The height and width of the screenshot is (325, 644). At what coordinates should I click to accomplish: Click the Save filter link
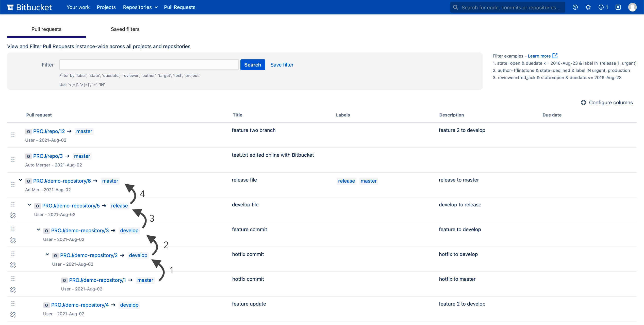tap(282, 64)
